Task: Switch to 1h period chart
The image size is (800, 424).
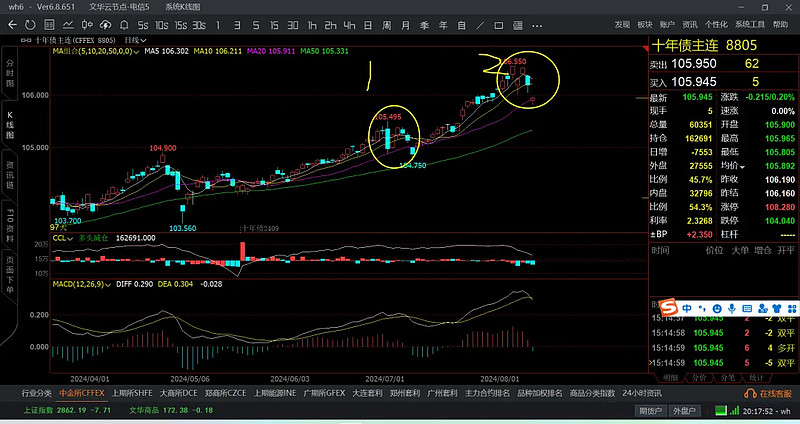Action: click(x=312, y=25)
